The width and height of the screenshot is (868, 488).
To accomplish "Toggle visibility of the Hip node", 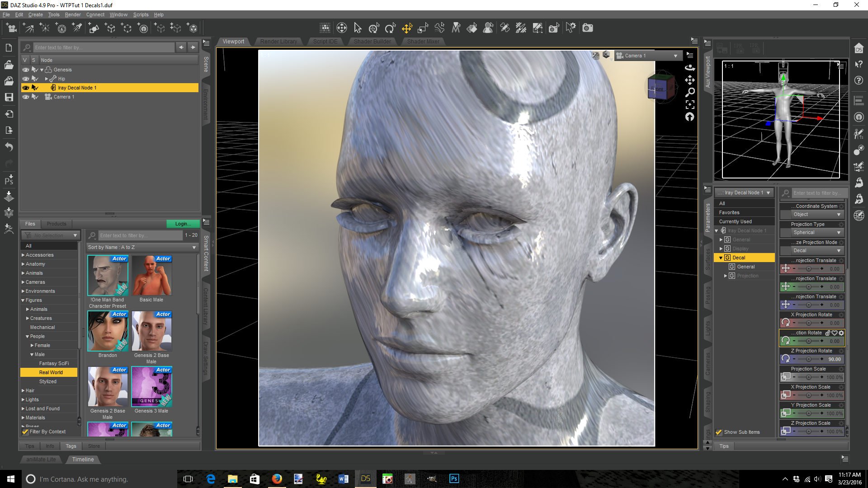I will 26,79.
